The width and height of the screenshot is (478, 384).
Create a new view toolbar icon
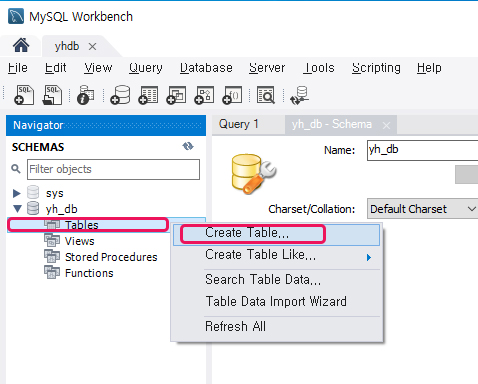pos(176,95)
